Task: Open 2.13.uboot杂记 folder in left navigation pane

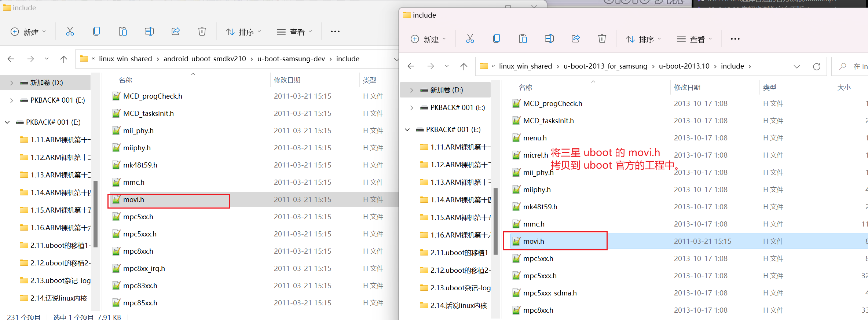Action: coord(55,280)
